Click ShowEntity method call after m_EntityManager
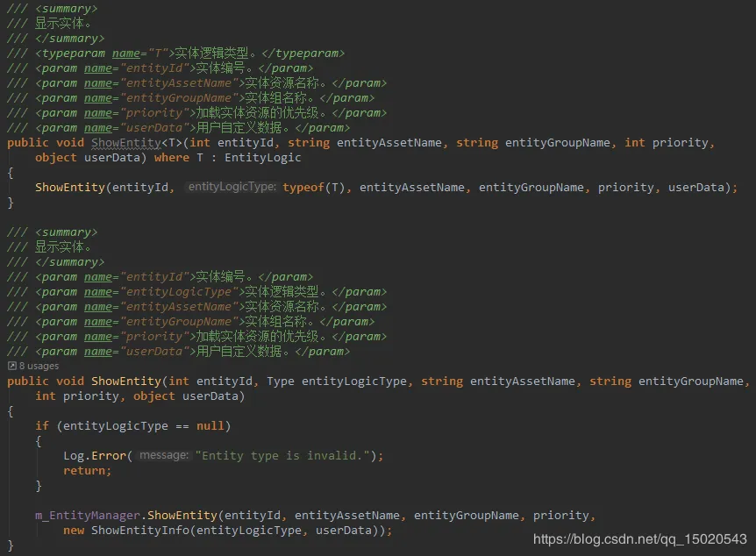The image size is (756, 556). [x=182, y=516]
